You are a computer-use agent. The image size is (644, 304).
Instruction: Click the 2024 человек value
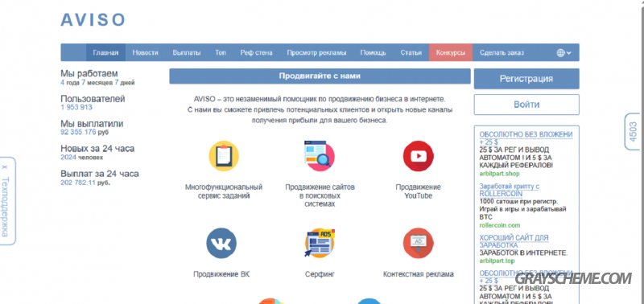[x=82, y=157]
